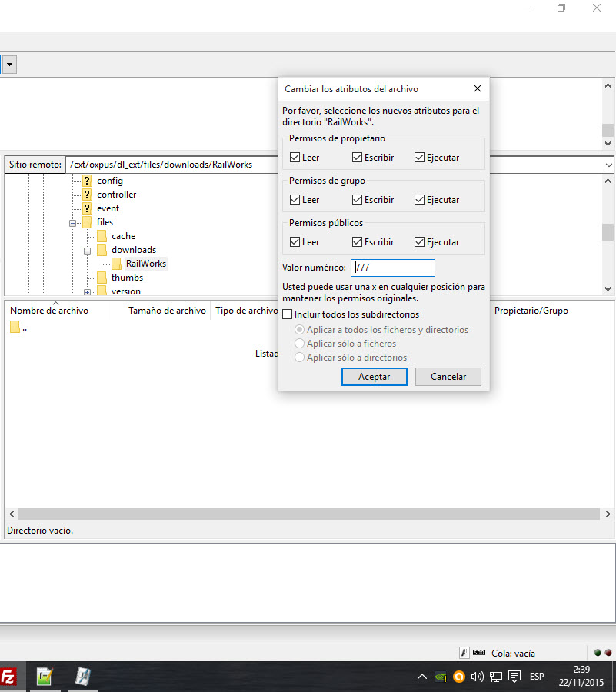The height and width of the screenshot is (692, 616).
Task: Open the action center notifications icon
Action: [x=514, y=677]
